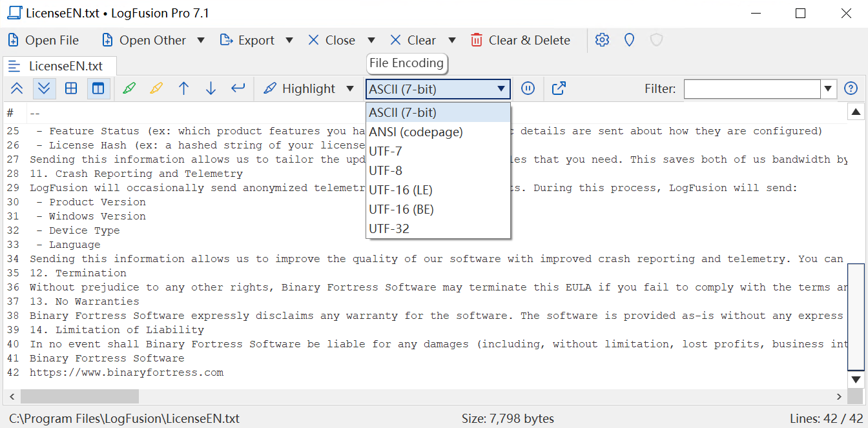The height and width of the screenshot is (428, 868).
Task: Expand the Clear dropdown arrow
Action: pyautogui.click(x=452, y=40)
